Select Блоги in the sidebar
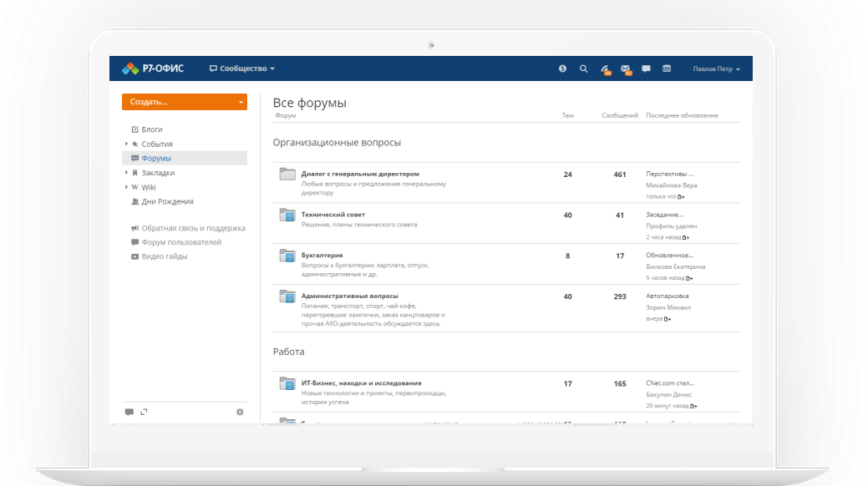 [x=151, y=129]
